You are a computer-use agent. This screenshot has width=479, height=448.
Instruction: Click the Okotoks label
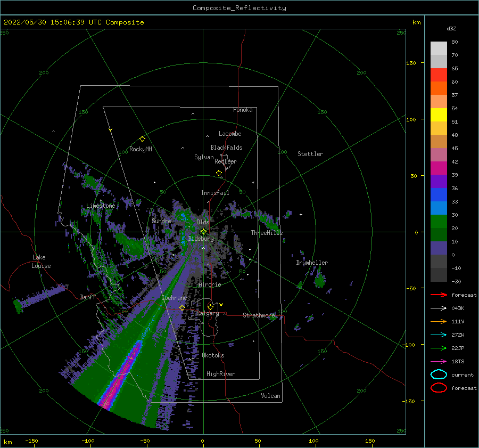(213, 355)
